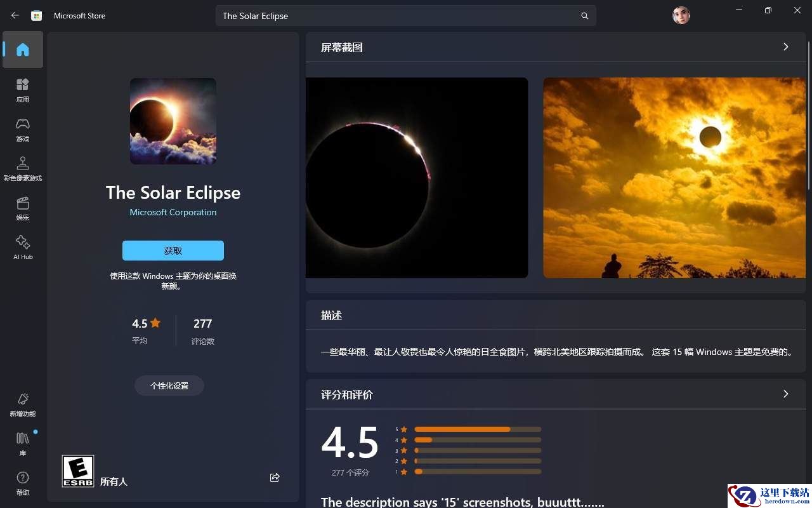Click the 个性化设置 category button
The image size is (812, 508).
(x=169, y=385)
